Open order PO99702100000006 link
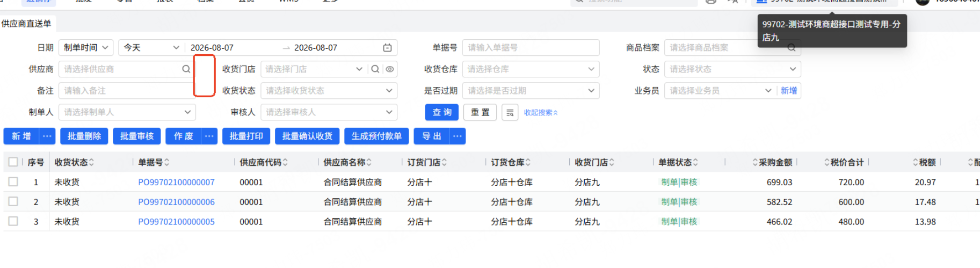The height and width of the screenshot is (268, 980). click(x=176, y=202)
